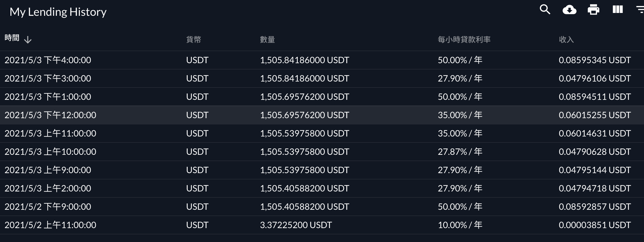Download lending history as CSV
The width and height of the screenshot is (644, 242).
569,10
